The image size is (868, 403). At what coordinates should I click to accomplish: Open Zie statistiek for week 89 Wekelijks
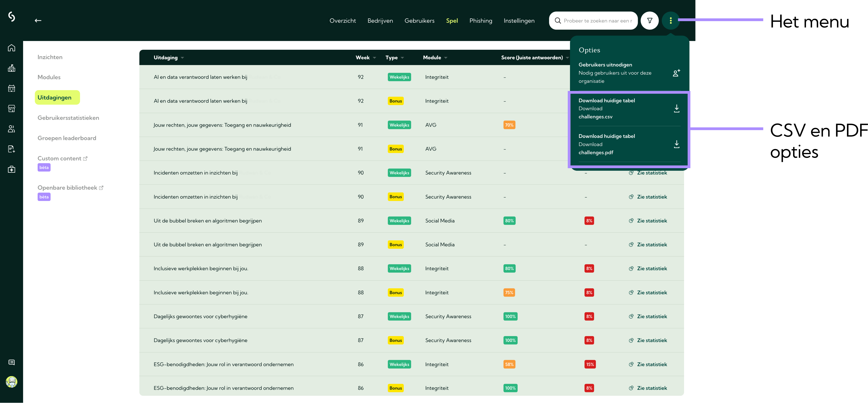pyautogui.click(x=648, y=221)
